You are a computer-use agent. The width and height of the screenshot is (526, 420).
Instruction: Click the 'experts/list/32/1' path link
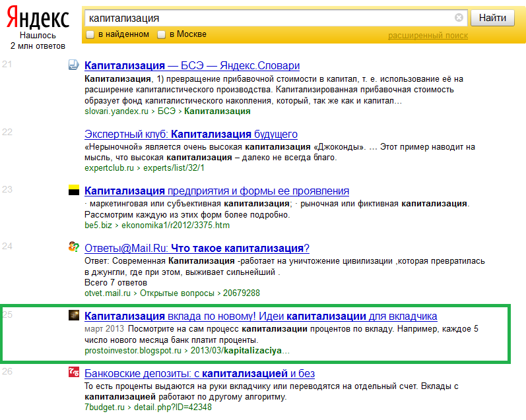[174, 168]
